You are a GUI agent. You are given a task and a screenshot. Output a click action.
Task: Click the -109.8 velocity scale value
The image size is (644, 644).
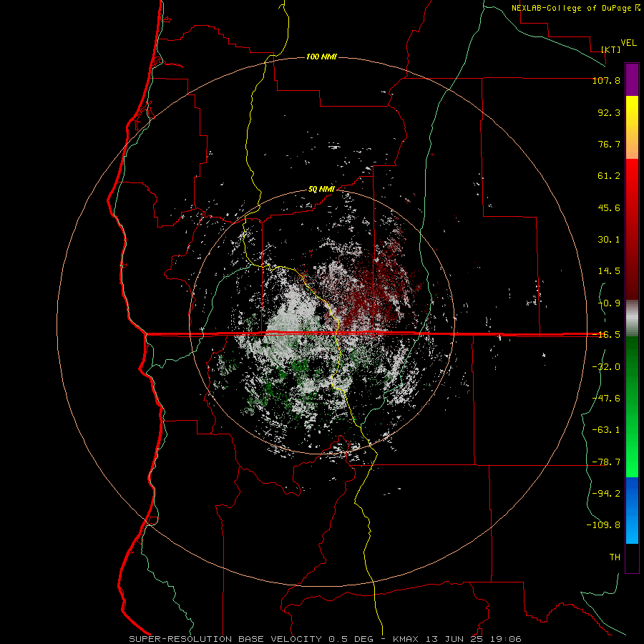pos(603,525)
